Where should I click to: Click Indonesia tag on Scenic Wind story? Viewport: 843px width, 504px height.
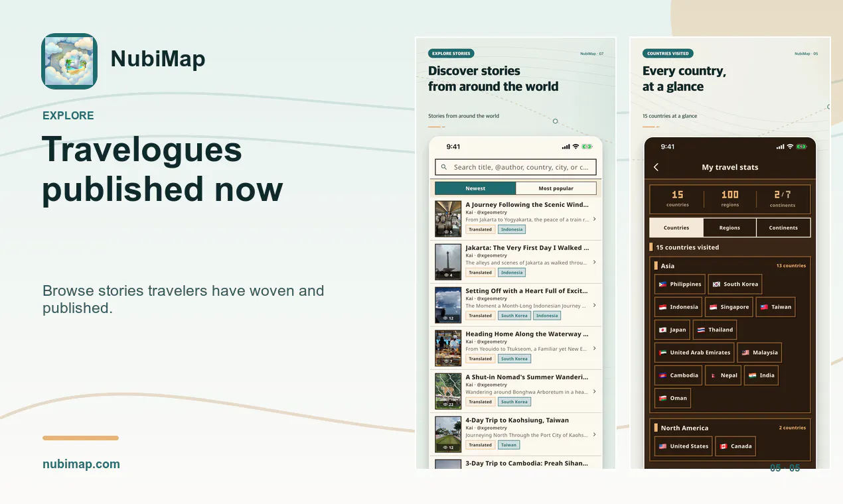512,229
